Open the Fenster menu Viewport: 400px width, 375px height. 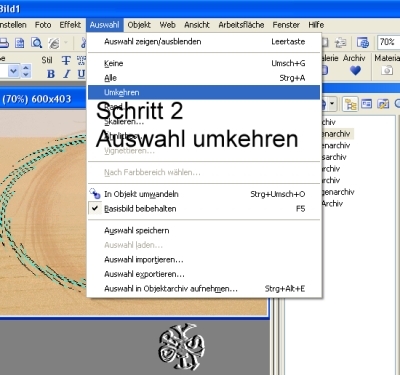coord(286,25)
